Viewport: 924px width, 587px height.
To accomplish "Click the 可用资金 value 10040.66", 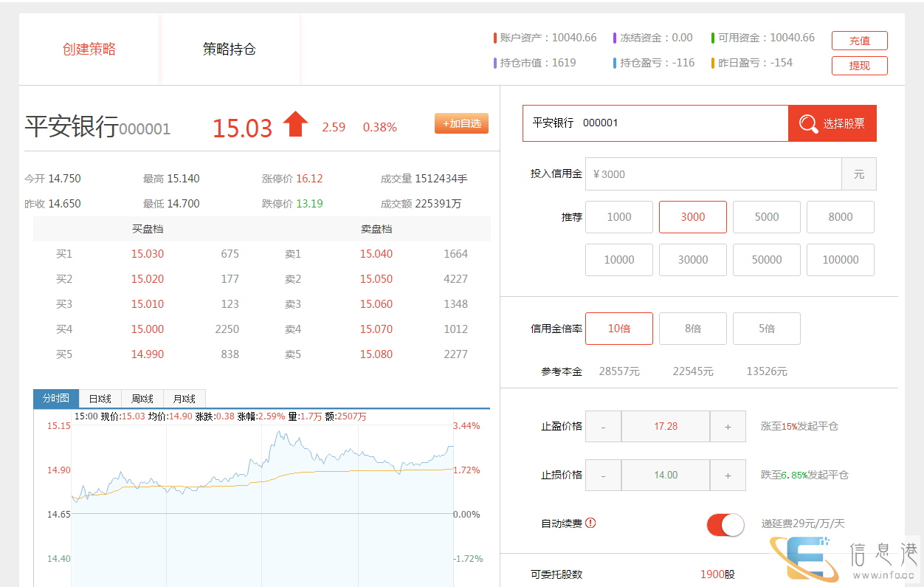I will click(793, 38).
